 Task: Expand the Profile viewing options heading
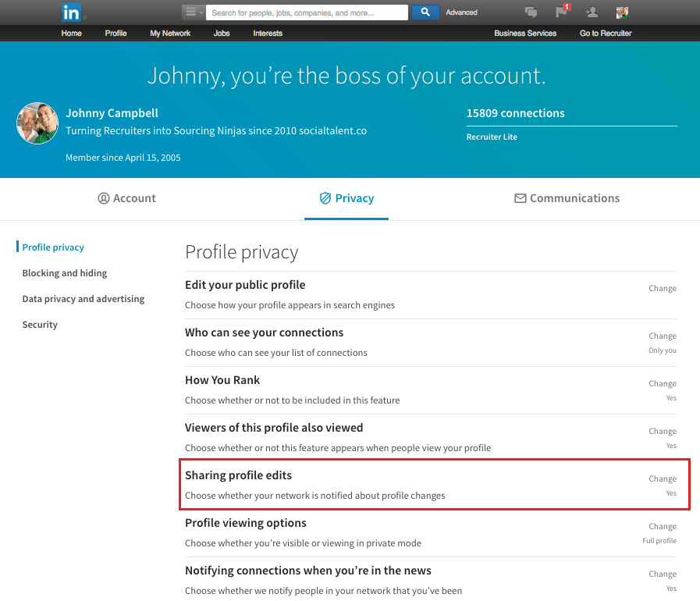pos(246,523)
